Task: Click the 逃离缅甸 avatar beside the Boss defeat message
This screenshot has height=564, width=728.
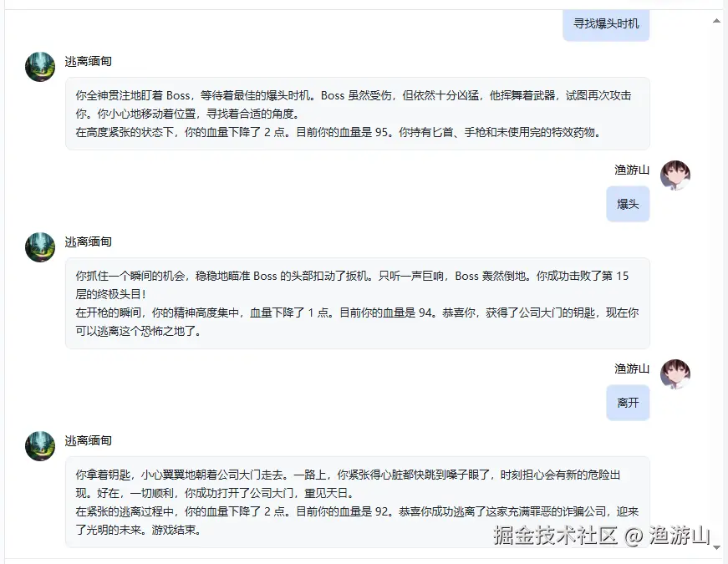Action: [x=39, y=247]
